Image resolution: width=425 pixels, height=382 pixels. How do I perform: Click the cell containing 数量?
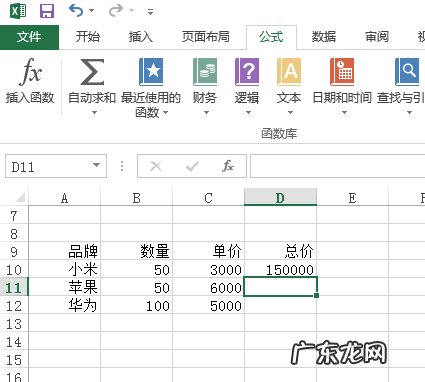(x=137, y=251)
